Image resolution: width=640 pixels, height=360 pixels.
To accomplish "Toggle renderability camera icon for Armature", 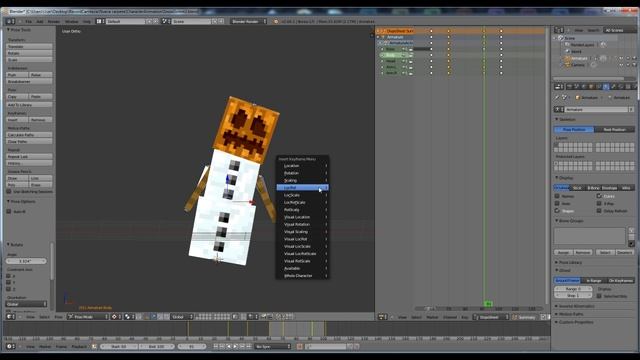I will 634,58.
